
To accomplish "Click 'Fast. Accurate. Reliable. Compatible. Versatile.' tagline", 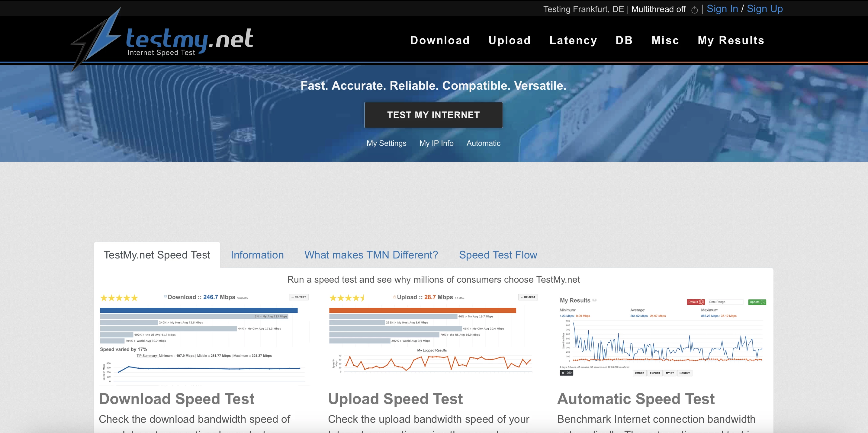I will 433,85.
